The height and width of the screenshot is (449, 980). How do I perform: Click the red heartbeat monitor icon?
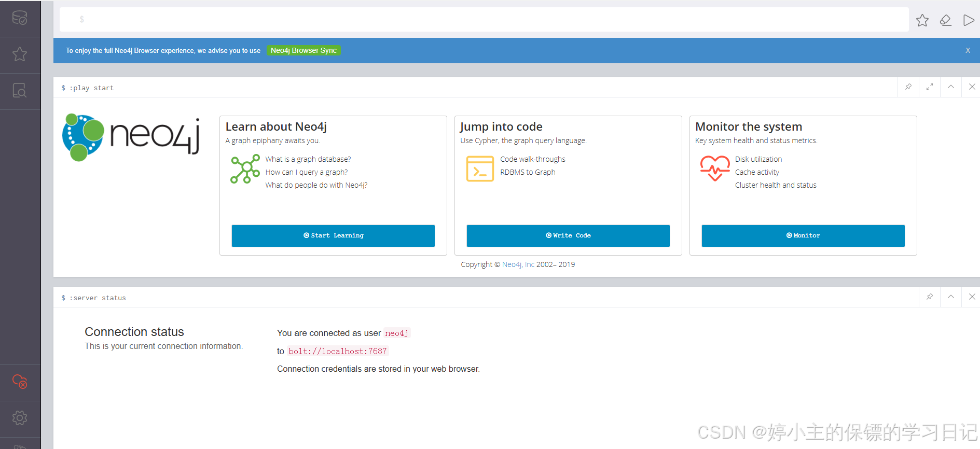click(x=715, y=169)
